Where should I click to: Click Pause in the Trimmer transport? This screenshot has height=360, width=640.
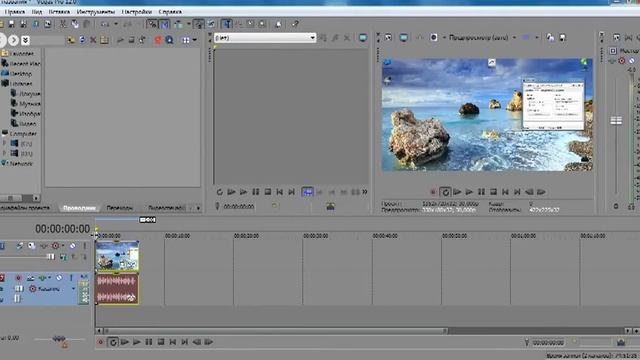click(256, 192)
